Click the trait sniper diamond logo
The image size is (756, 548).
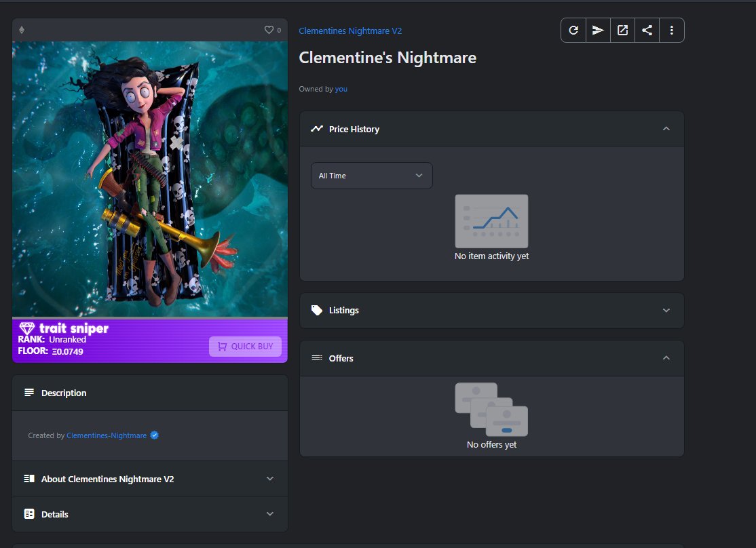click(x=27, y=328)
